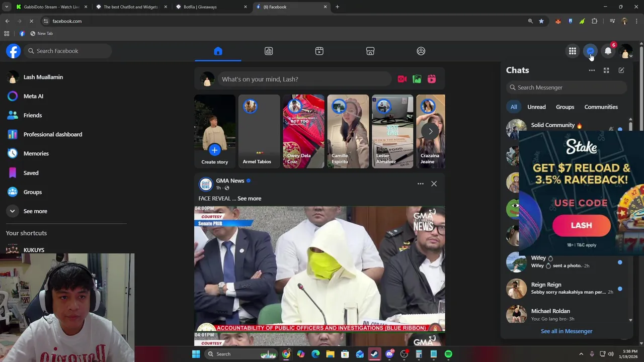The image size is (644, 362).
Task: Open notifications bell icon
Action: pos(608,51)
